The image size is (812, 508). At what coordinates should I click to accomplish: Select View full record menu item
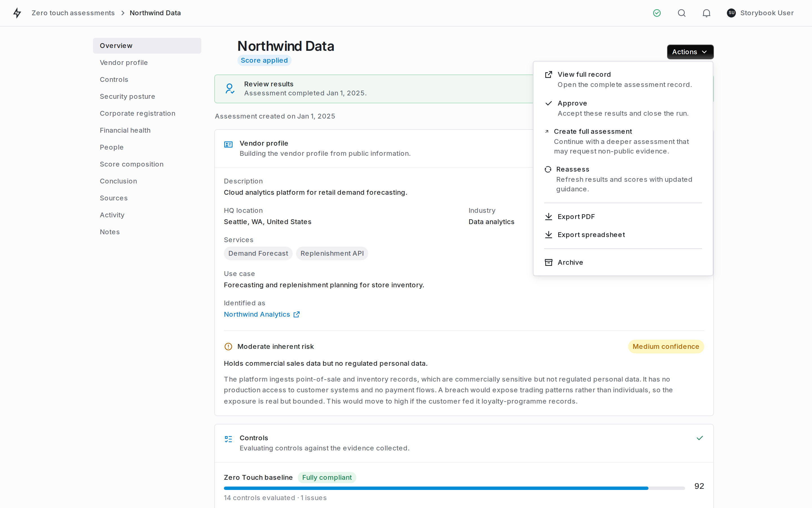pyautogui.click(x=623, y=79)
